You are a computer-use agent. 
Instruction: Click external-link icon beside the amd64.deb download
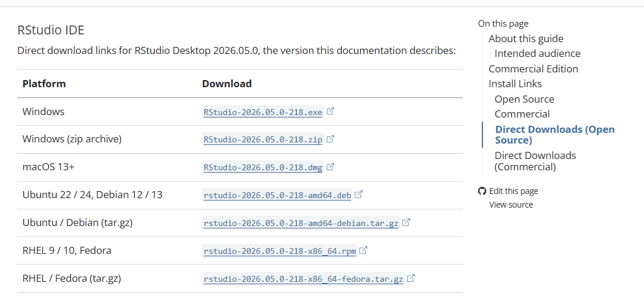tap(359, 195)
